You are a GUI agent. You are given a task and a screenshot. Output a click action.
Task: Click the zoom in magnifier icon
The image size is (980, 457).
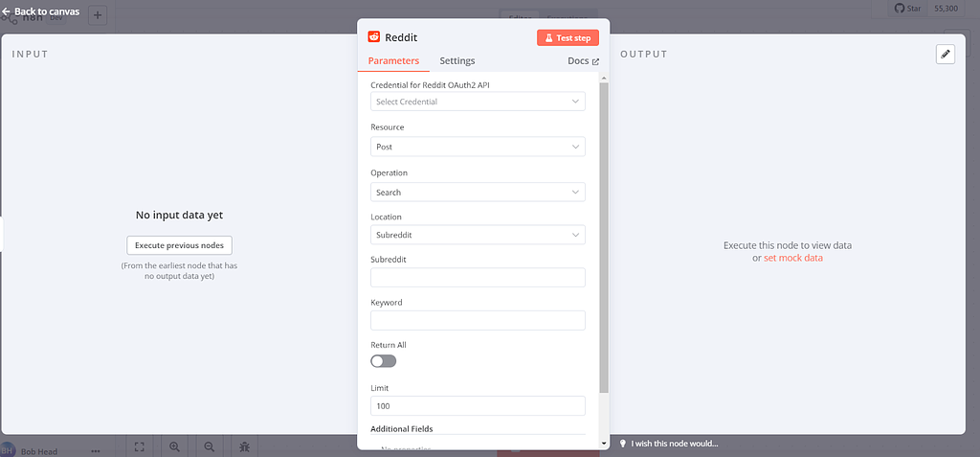[175, 446]
